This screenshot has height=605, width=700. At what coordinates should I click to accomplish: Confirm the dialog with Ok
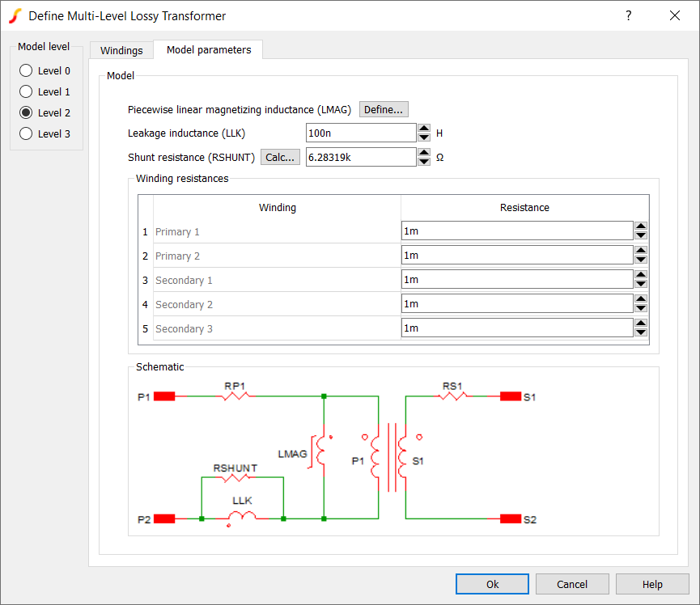coord(492,584)
